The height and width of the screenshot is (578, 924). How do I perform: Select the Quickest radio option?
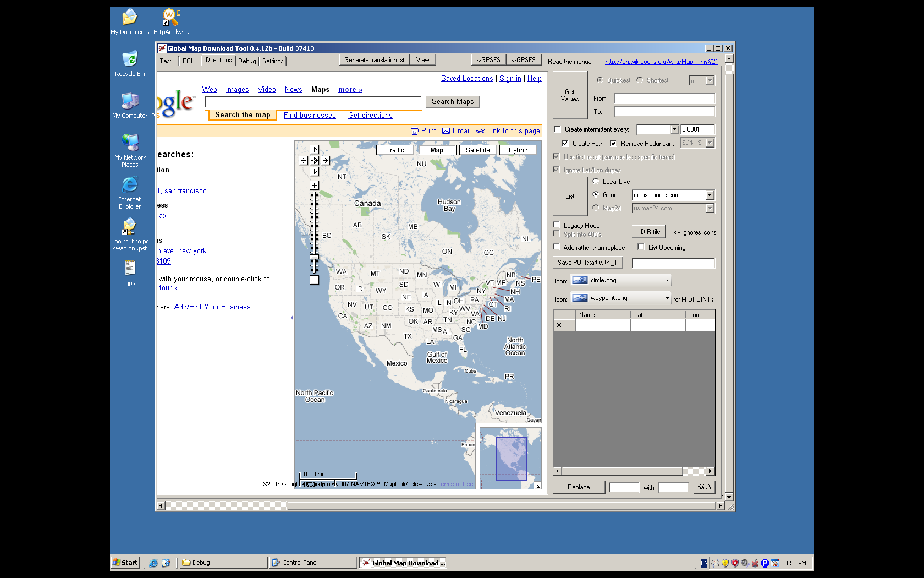point(600,80)
